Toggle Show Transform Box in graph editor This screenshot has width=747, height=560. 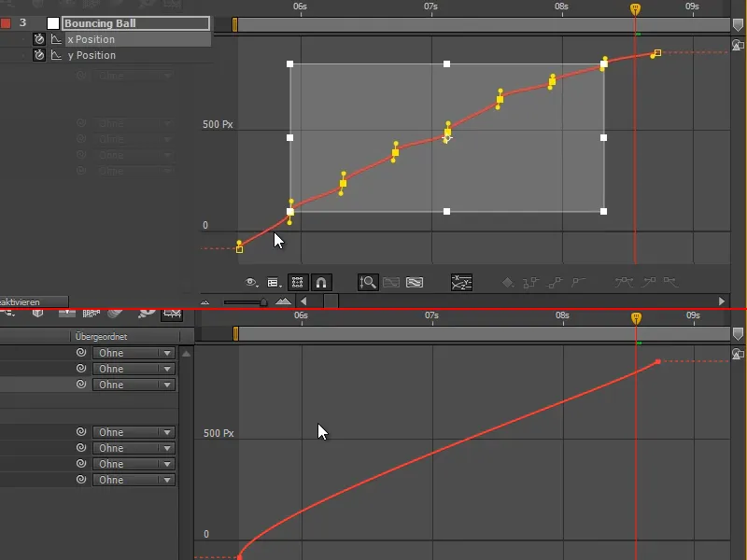297,282
